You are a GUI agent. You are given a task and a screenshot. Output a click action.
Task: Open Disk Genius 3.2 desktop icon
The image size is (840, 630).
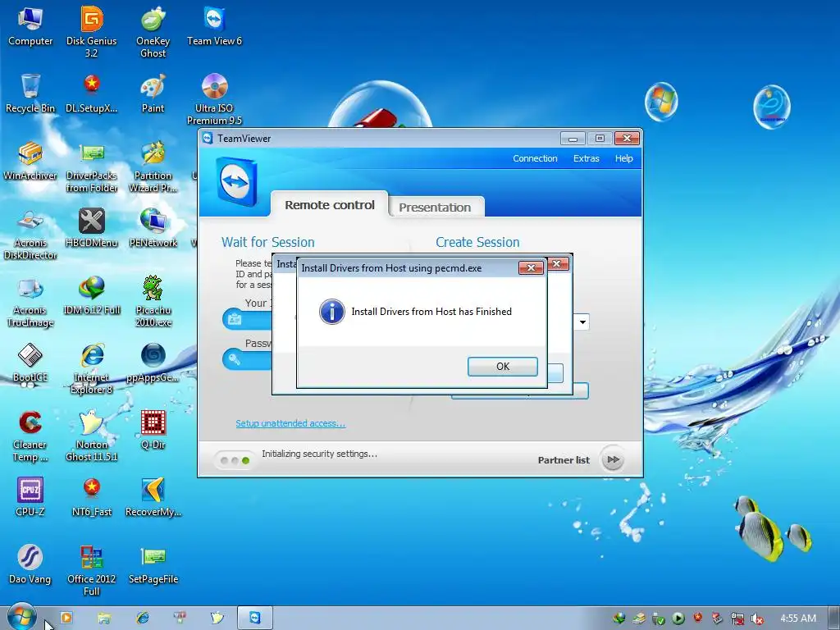click(92, 31)
